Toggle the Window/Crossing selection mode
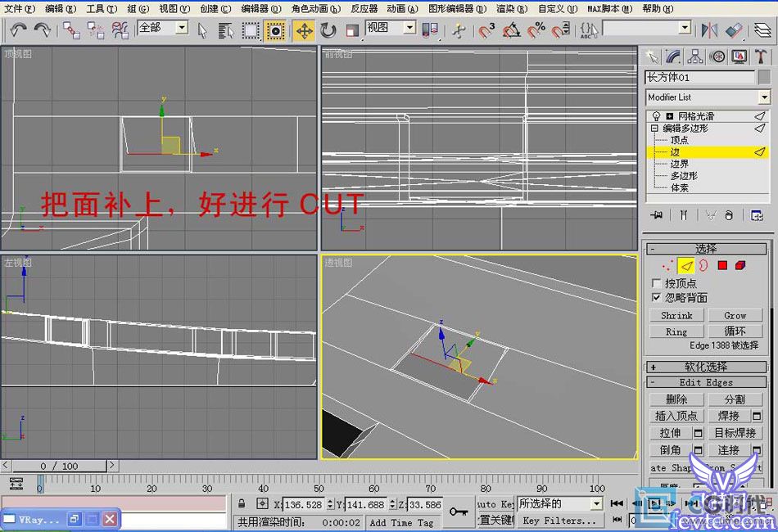This screenshot has width=778, height=532. pyautogui.click(x=275, y=31)
